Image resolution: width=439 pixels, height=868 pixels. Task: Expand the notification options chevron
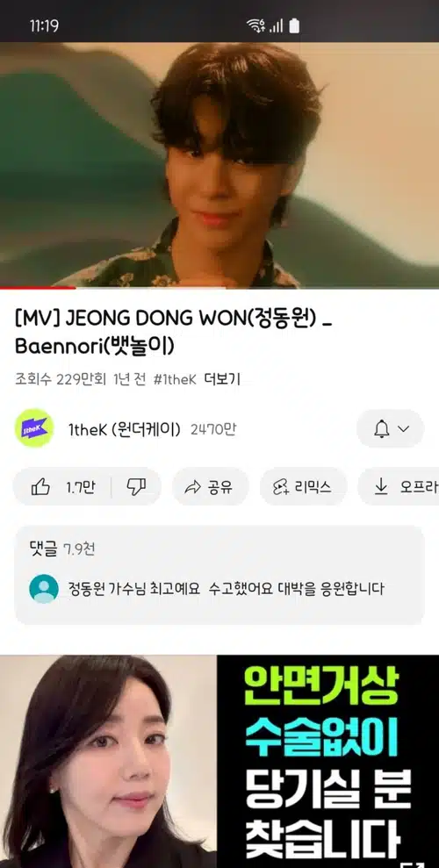coord(404,428)
